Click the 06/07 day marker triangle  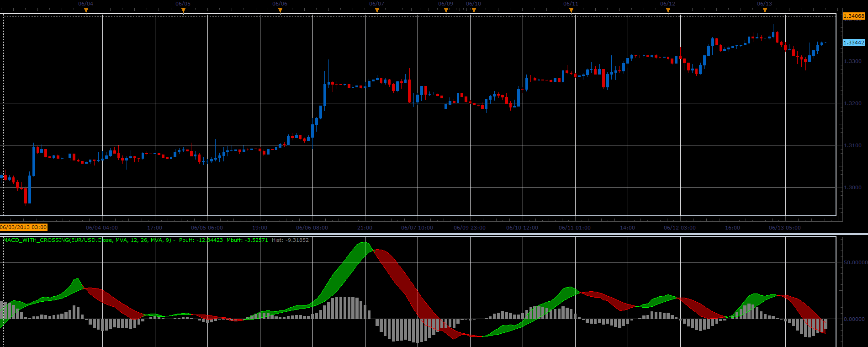click(377, 11)
